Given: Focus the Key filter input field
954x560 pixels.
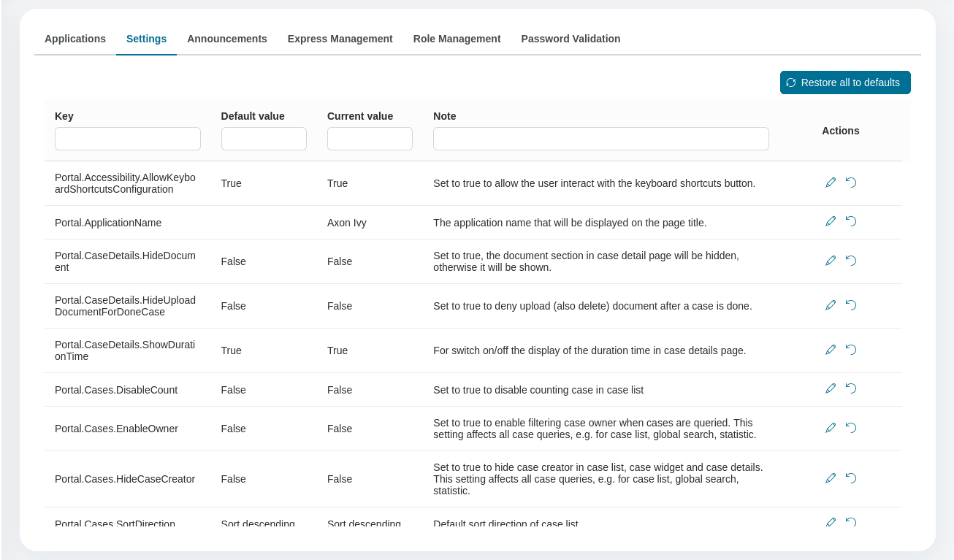Looking at the screenshot, I should pyautogui.click(x=128, y=139).
